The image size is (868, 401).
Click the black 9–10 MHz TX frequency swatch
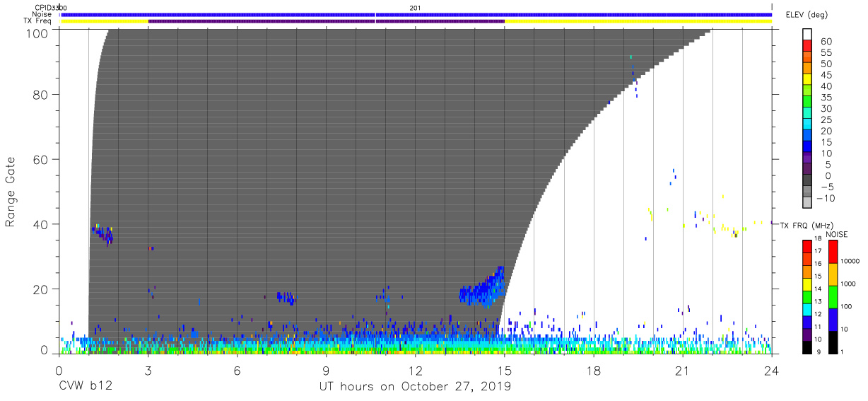[x=807, y=347]
